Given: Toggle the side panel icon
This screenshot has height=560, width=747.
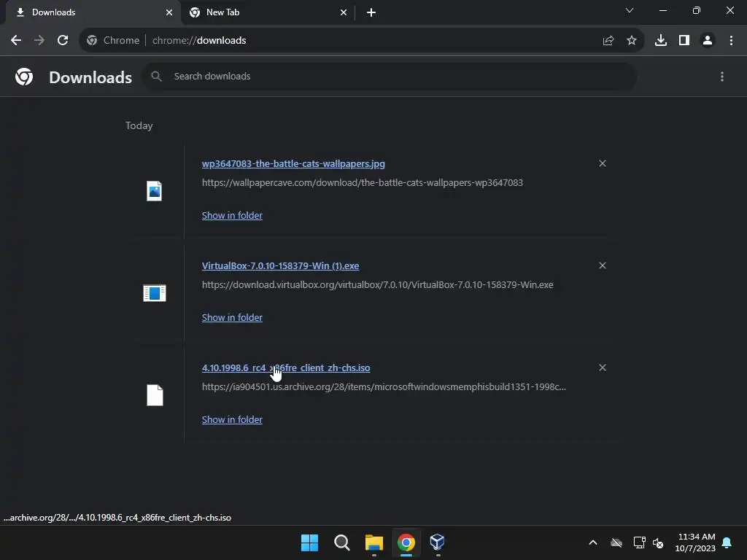Looking at the screenshot, I should click(684, 41).
